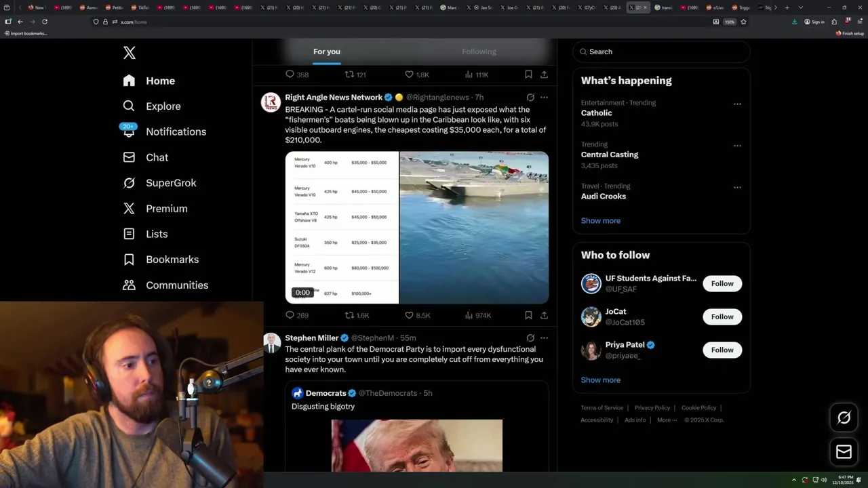Open the Trump image in quoted post
The width and height of the screenshot is (868, 488).
(x=417, y=445)
